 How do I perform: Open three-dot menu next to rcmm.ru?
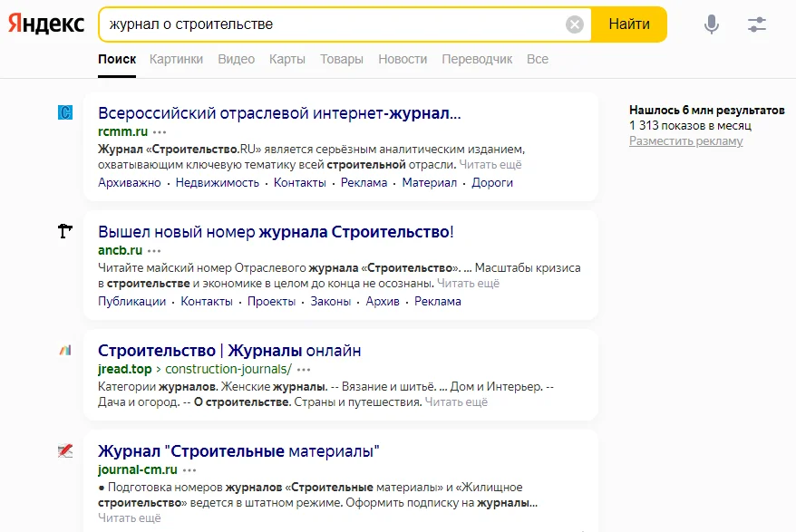[160, 131]
